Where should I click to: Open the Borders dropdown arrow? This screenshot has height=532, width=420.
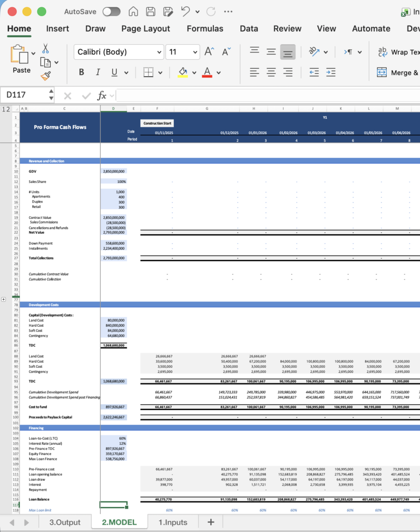[160, 73]
